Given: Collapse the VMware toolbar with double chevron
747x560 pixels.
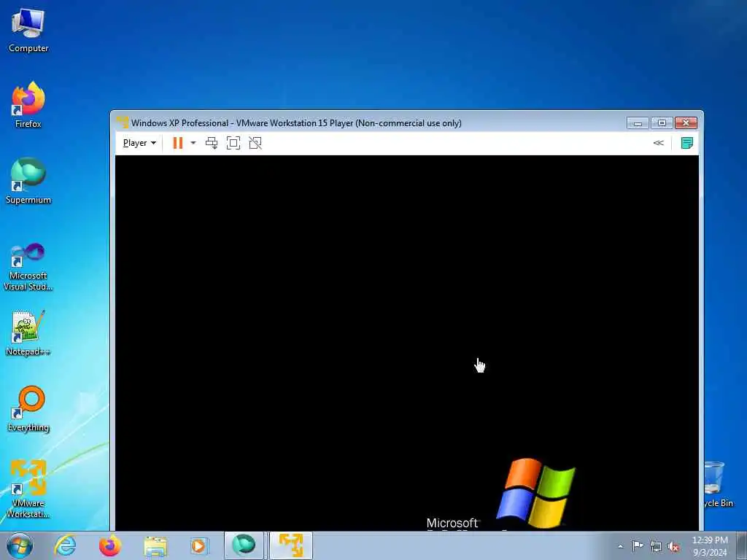Looking at the screenshot, I should (659, 143).
